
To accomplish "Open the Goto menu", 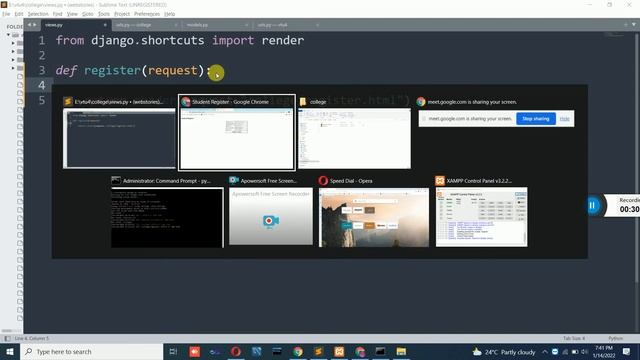I will point(88,14).
